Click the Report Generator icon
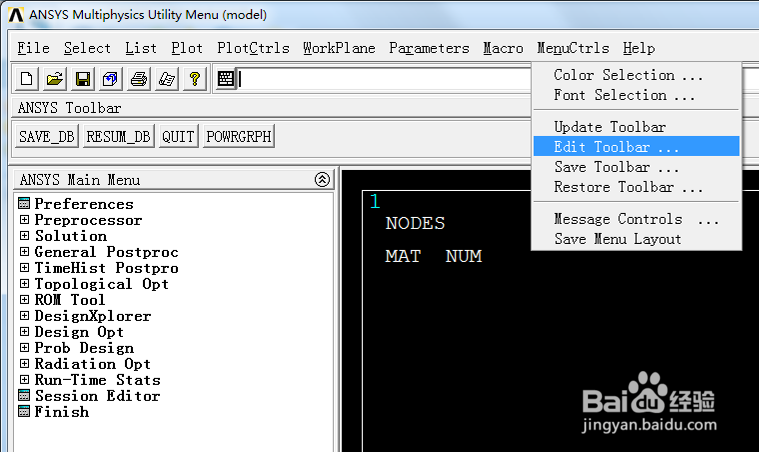The height and width of the screenshot is (452, 759). (x=167, y=79)
